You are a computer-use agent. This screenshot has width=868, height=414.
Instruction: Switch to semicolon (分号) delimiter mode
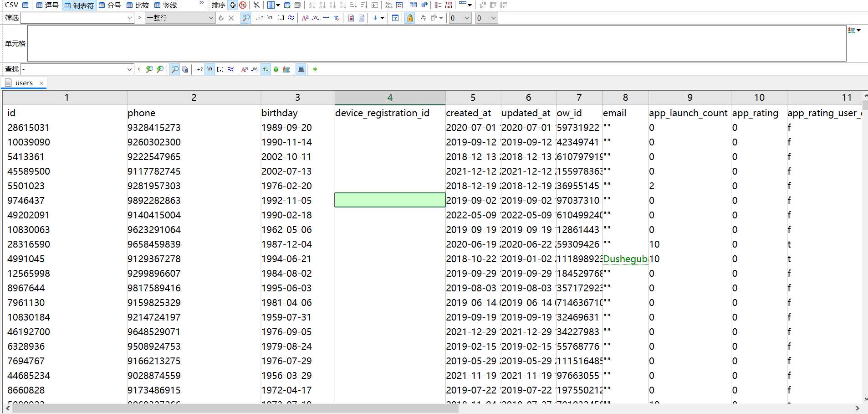110,5
